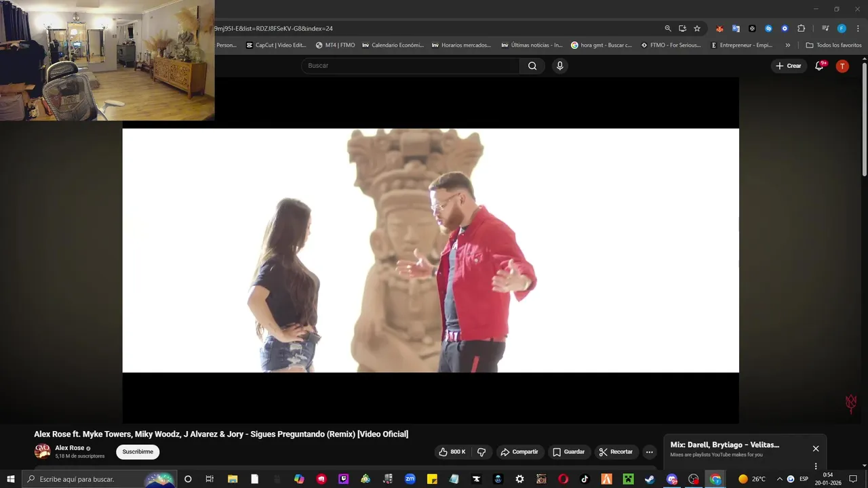Open the Alex Rose channel name link
The width and height of the screenshot is (868, 488).
pos(70,448)
